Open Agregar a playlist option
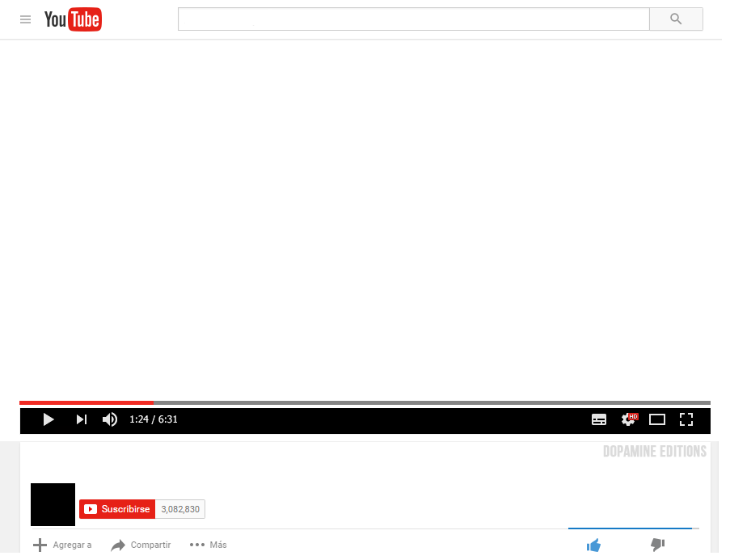The width and height of the screenshot is (730, 560). [x=62, y=545]
